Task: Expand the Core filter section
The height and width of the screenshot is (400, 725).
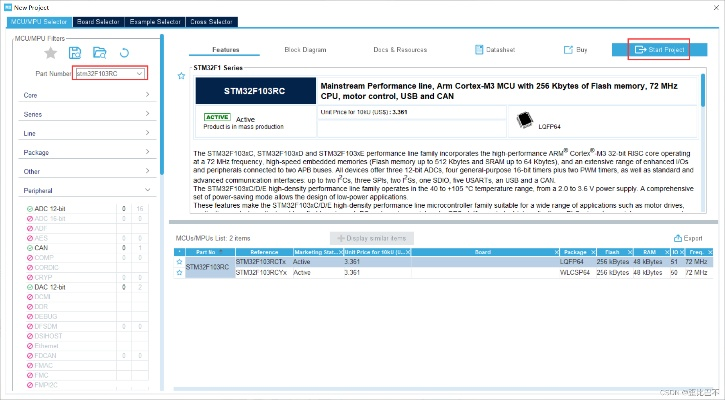Action: (147, 95)
